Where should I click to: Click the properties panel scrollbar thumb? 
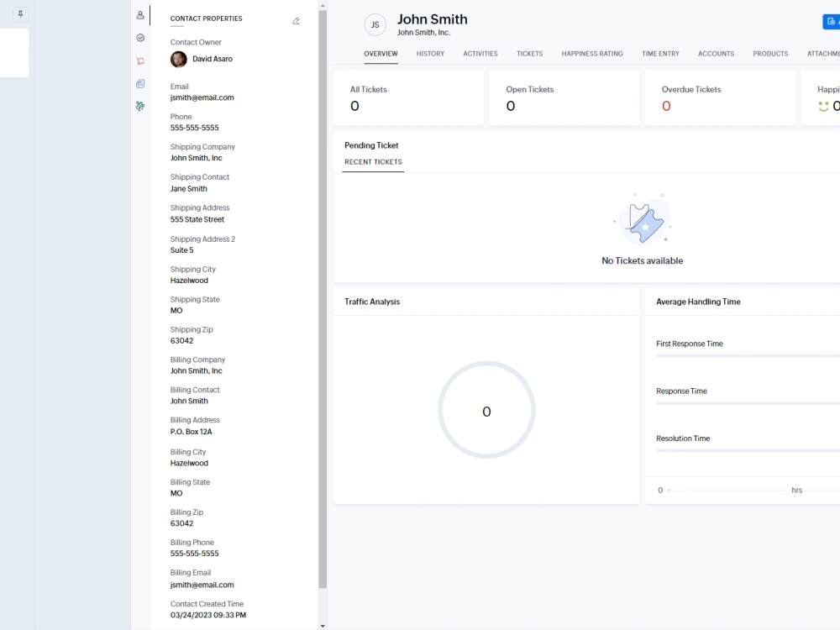(x=323, y=299)
